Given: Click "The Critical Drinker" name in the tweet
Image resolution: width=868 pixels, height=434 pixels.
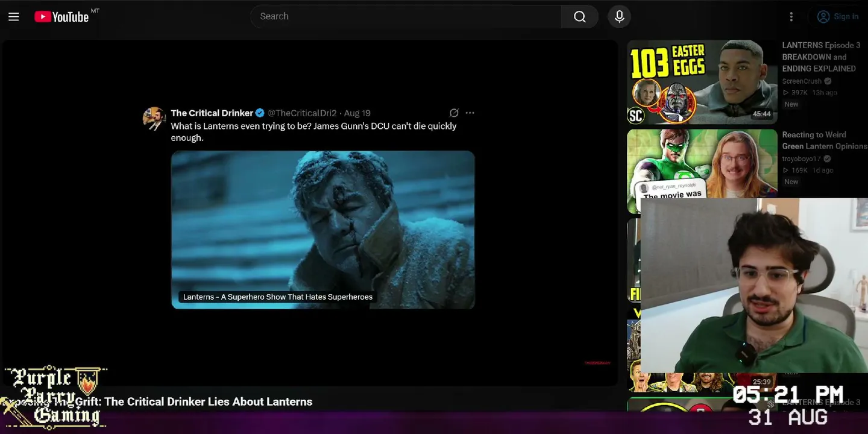Looking at the screenshot, I should coord(212,113).
